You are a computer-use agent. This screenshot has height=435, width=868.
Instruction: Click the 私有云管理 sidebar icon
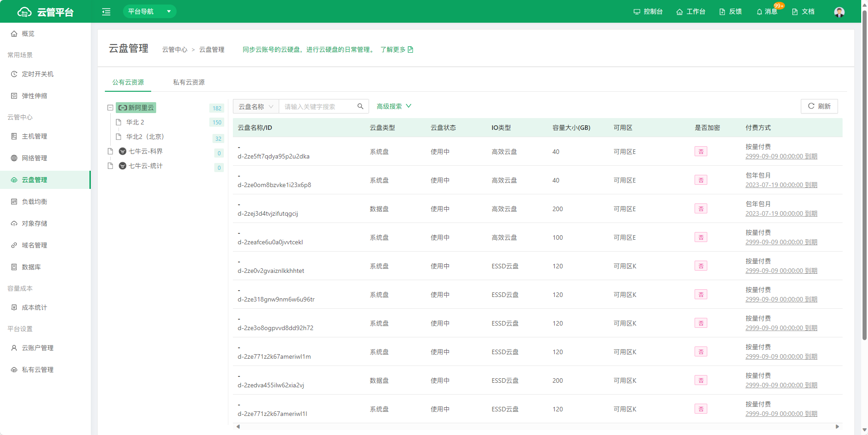(14, 370)
